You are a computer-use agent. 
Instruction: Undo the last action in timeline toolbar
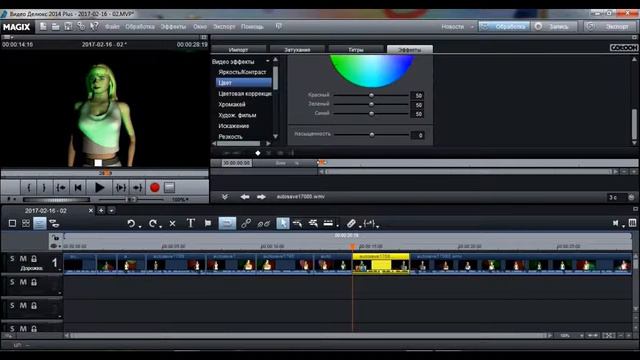(131, 223)
